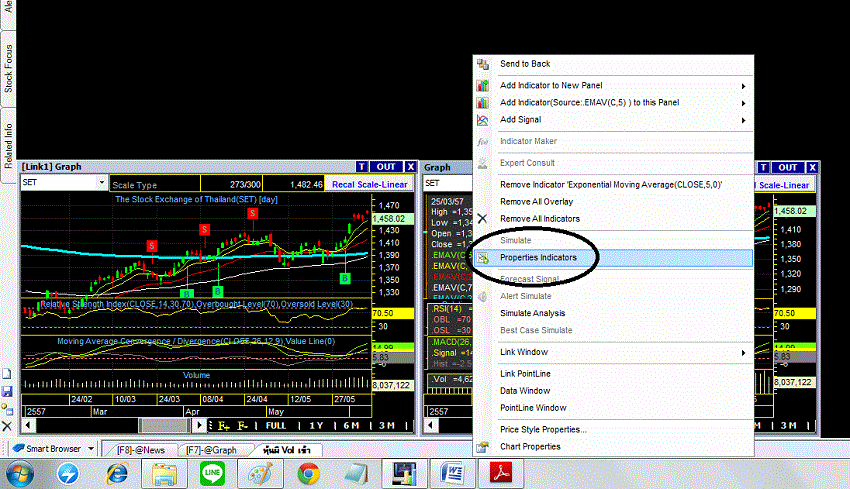The image size is (850, 489).
Task: Open the SET symbol dropdown in Link1 Graph
Action: click(x=101, y=183)
